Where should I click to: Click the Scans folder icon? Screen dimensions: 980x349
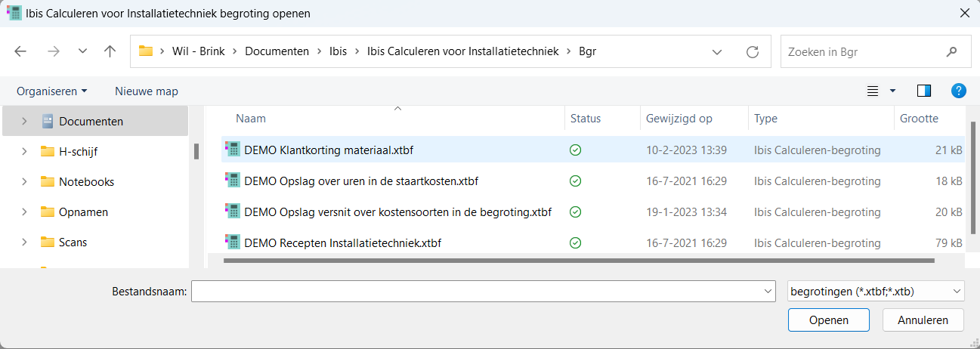pos(47,242)
